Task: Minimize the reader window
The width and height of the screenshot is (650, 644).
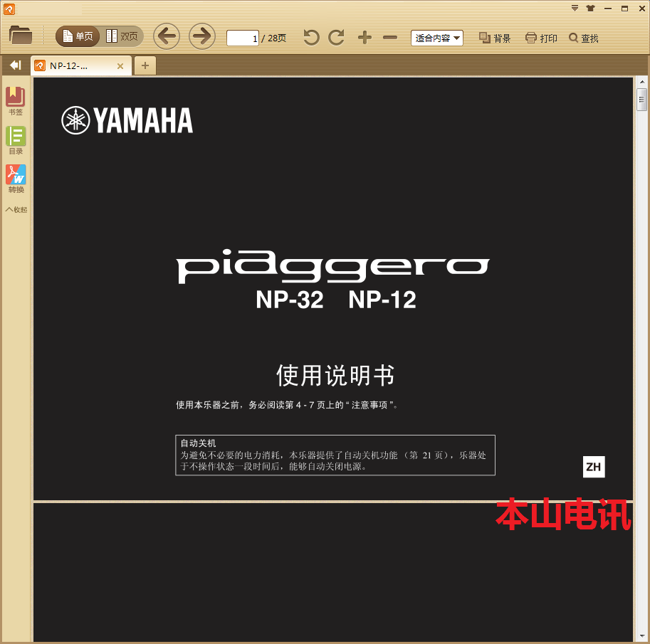Action: (x=608, y=9)
